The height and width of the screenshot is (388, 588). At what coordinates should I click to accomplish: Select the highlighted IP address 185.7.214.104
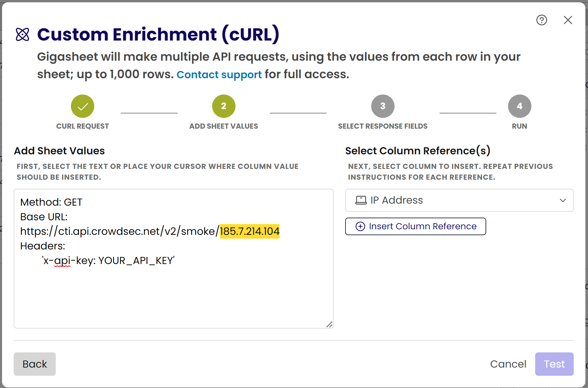249,231
